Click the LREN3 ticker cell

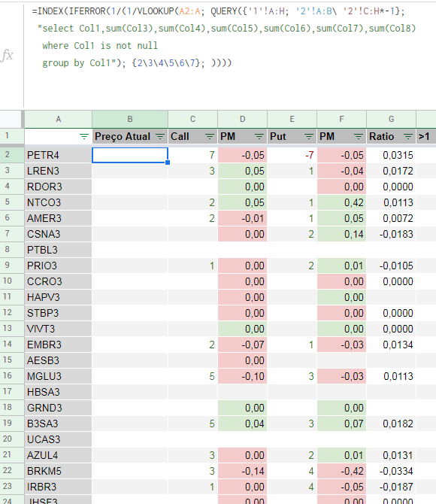[x=58, y=171]
